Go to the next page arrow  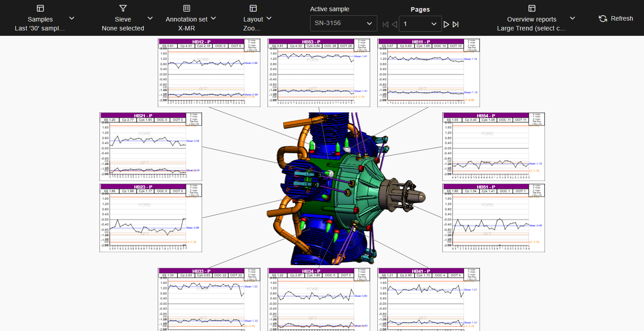[446, 24]
